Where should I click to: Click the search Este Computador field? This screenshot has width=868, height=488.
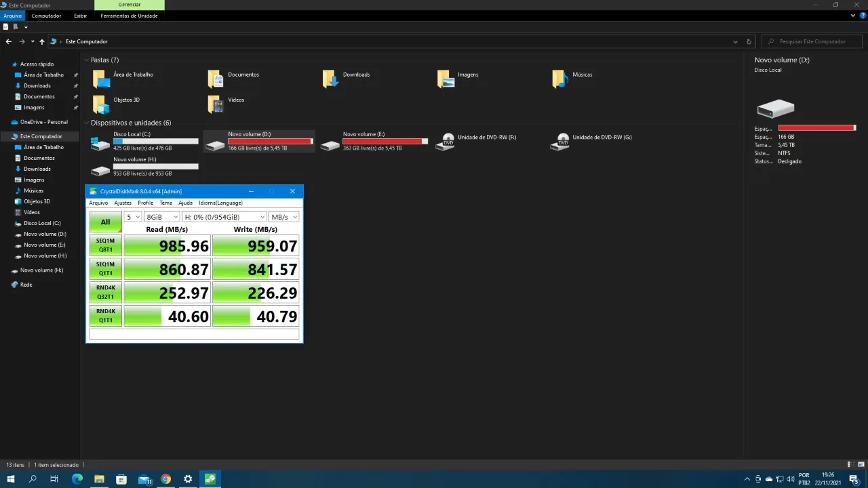coord(812,41)
